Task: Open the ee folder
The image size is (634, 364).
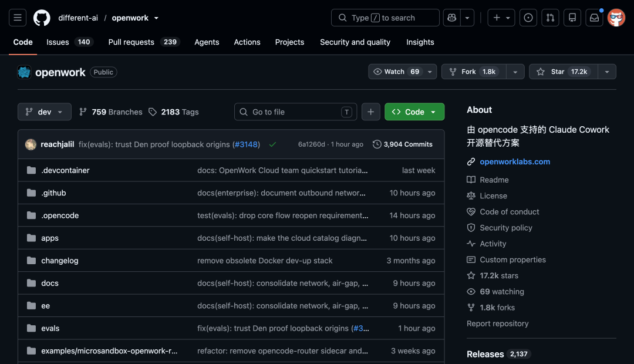Action: pyautogui.click(x=46, y=306)
